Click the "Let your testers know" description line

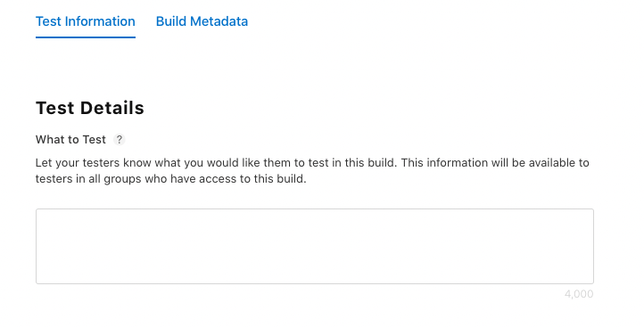(312, 163)
